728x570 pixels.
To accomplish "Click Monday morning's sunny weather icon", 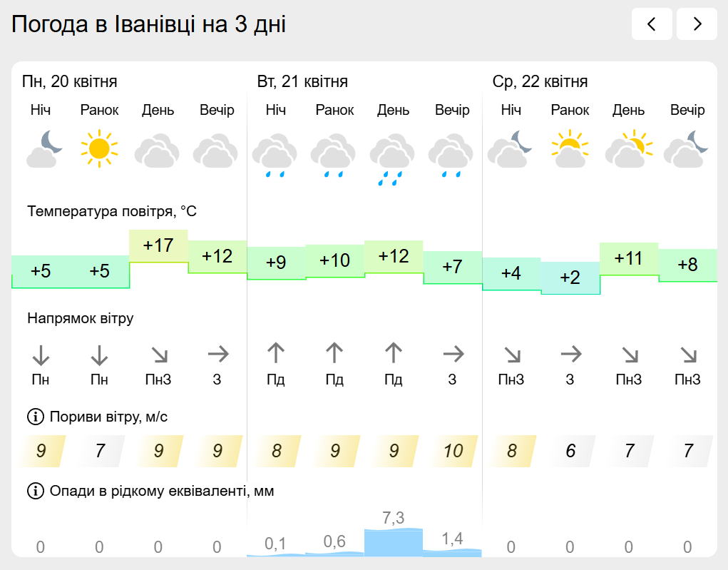I will click(x=99, y=148).
